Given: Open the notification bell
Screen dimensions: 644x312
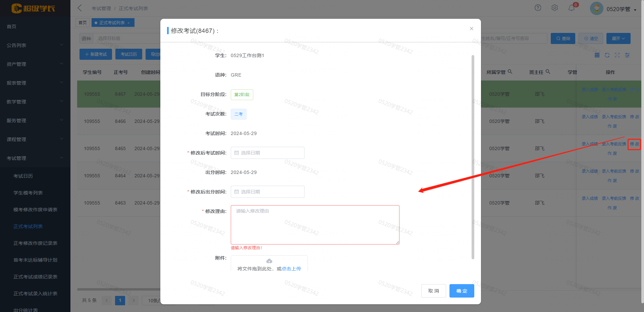Looking at the screenshot, I should 572,8.
